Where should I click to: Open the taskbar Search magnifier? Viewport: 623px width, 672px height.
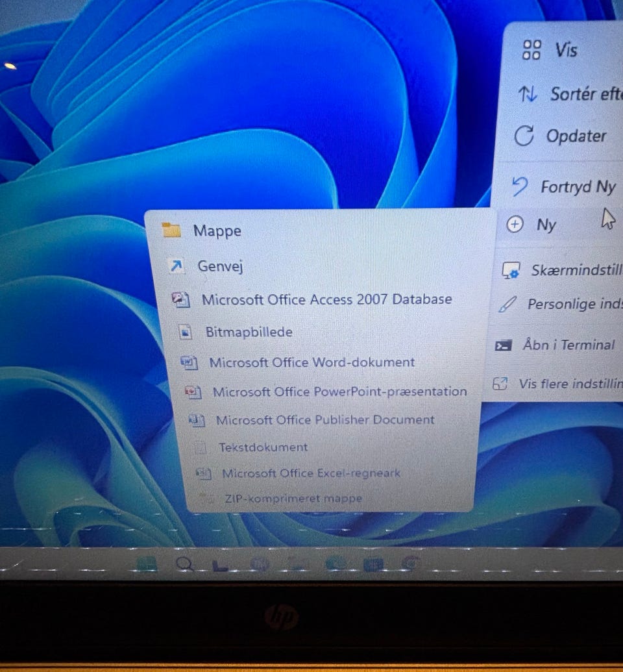(x=185, y=564)
